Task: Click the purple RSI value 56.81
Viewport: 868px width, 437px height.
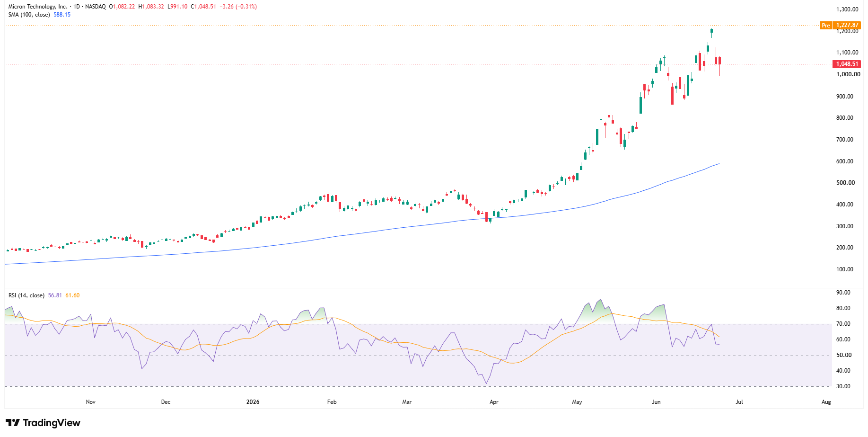Action: tap(55, 295)
